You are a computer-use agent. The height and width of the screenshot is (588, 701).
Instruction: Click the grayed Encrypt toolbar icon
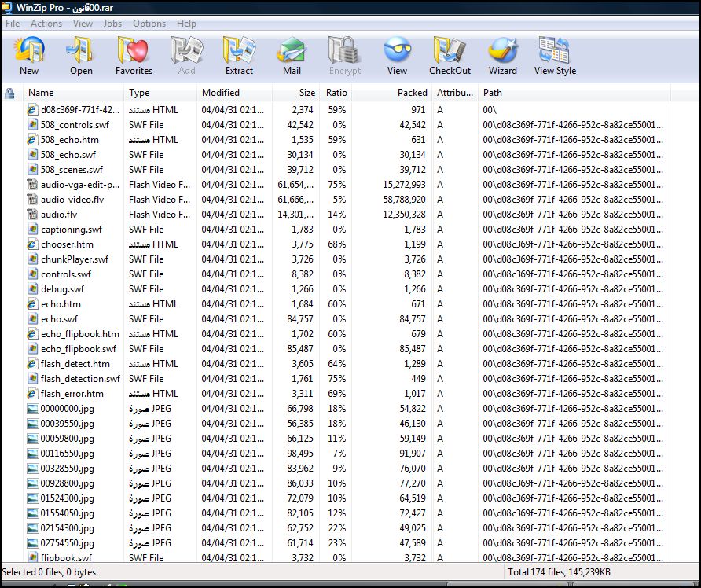(344, 50)
